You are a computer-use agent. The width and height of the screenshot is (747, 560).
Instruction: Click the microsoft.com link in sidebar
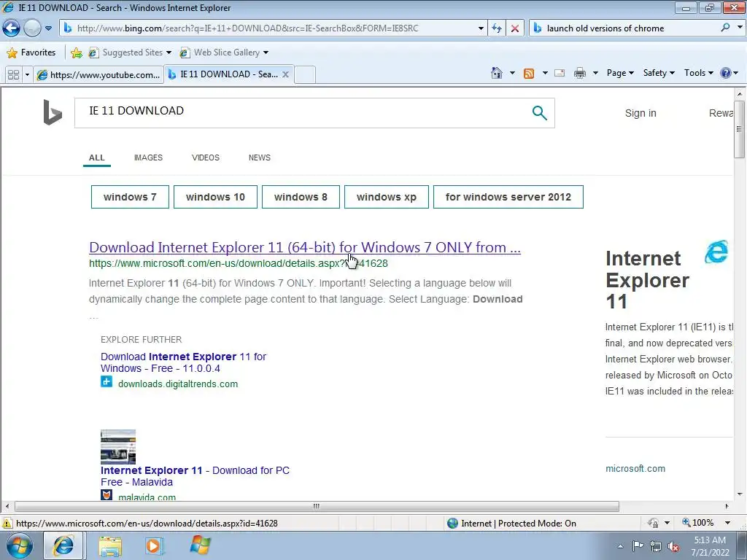click(635, 469)
